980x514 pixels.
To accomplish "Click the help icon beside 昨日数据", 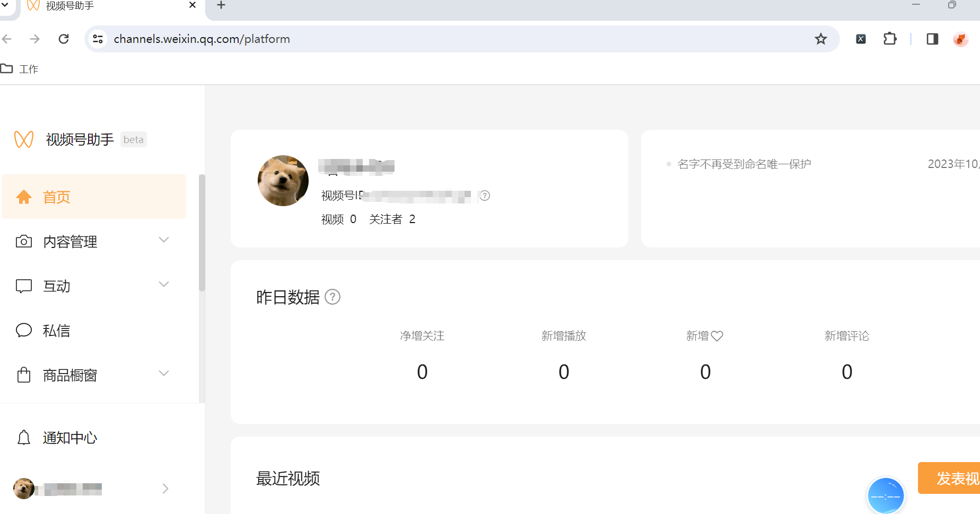I will point(332,297).
